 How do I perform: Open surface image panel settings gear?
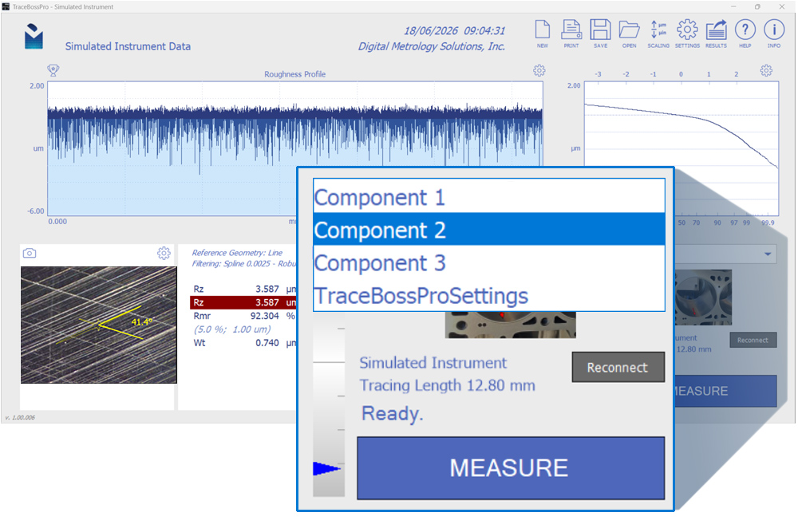pos(164,253)
